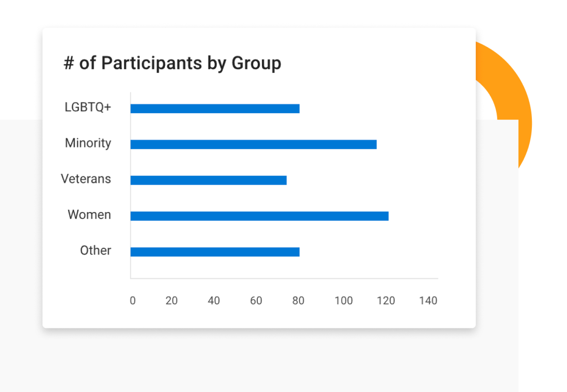
Task: Click the LGBTQ+ bar in the chart
Action: click(x=215, y=108)
